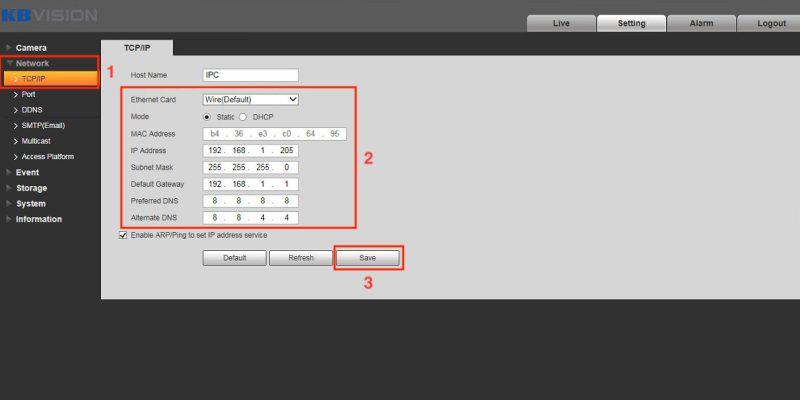Open the Port settings item
This screenshot has width=800, height=400.
tap(29, 94)
